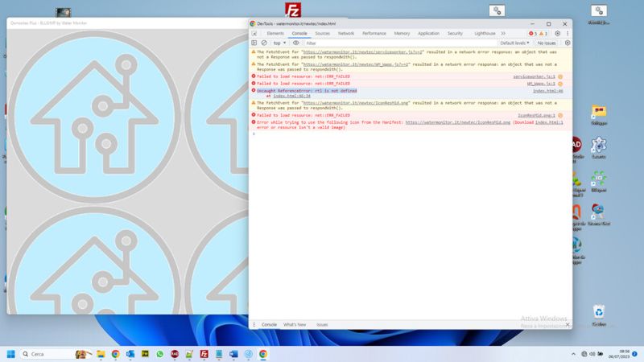Expand more DevTools tabs chevron
The width and height of the screenshot is (644, 362).
point(503,33)
